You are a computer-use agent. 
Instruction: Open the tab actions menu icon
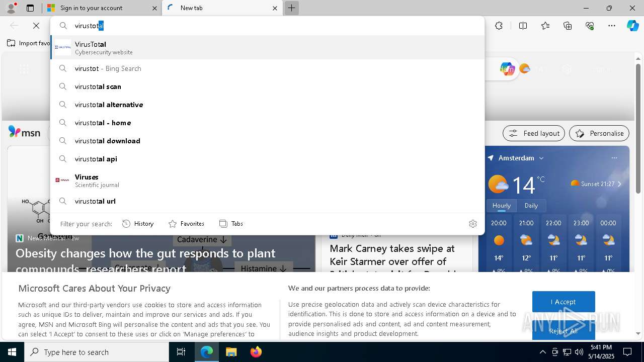click(30, 8)
